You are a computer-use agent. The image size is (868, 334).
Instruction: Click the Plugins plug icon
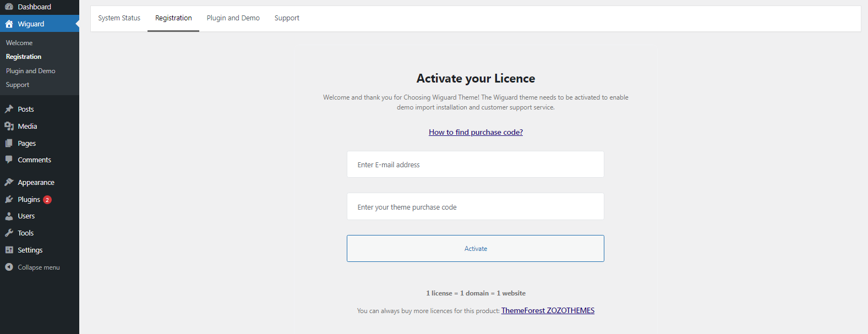[x=9, y=199]
